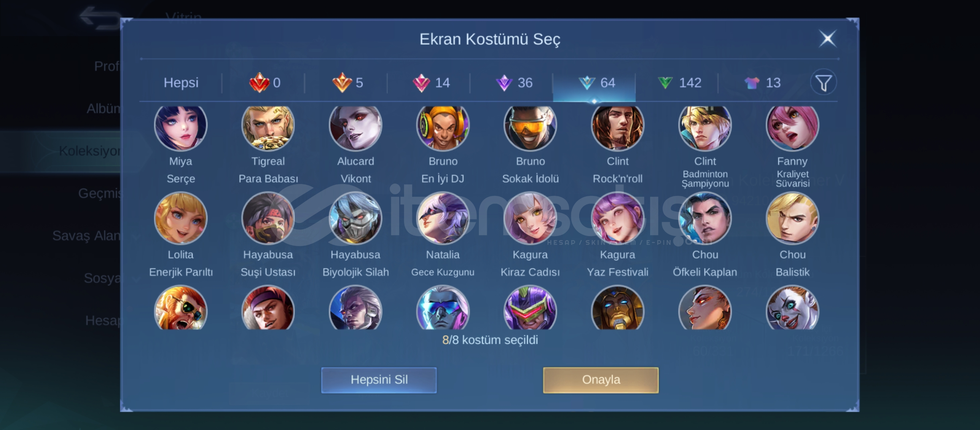This screenshot has width=980, height=430.
Task: Choose Chou Balistik skin avatar
Action: (x=792, y=218)
